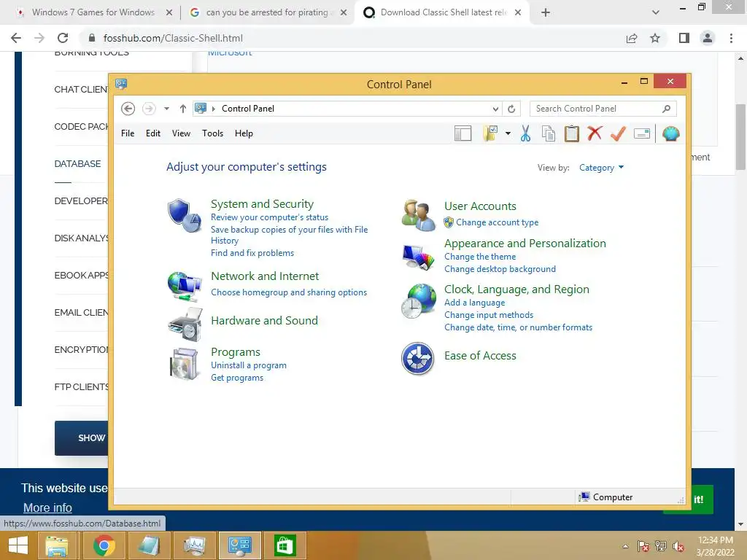Screen dimensions: 747x560
Task: Click the Appearance and Personalization monitor icon
Action: [x=418, y=257]
